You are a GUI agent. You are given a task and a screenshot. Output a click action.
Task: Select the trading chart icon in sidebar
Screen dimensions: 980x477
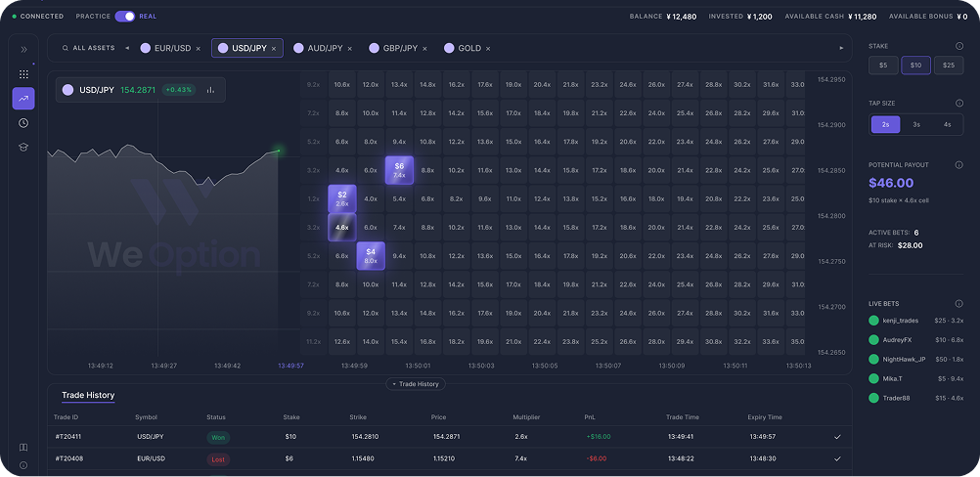point(23,99)
